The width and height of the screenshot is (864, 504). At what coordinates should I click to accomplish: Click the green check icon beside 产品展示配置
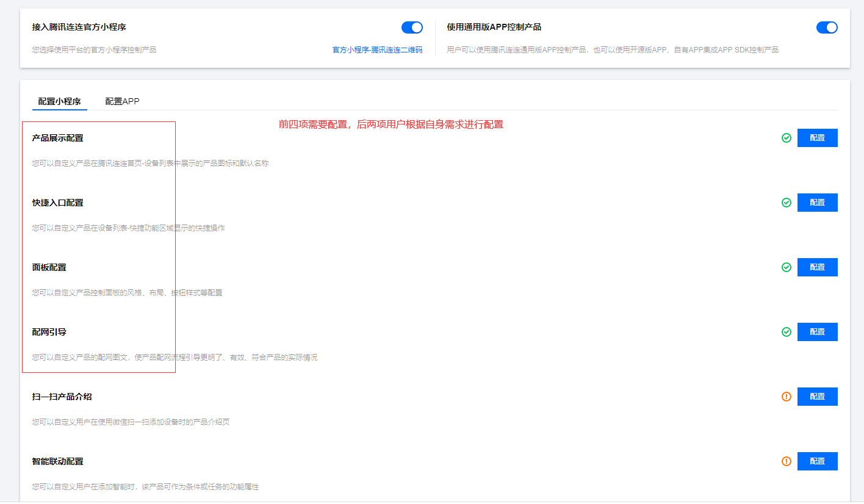[786, 138]
